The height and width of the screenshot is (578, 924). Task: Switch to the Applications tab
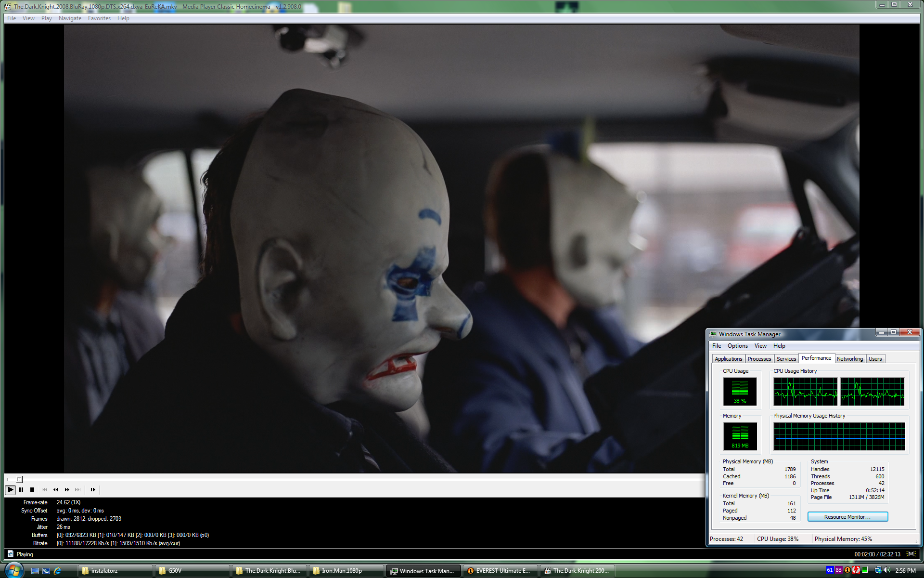(728, 359)
